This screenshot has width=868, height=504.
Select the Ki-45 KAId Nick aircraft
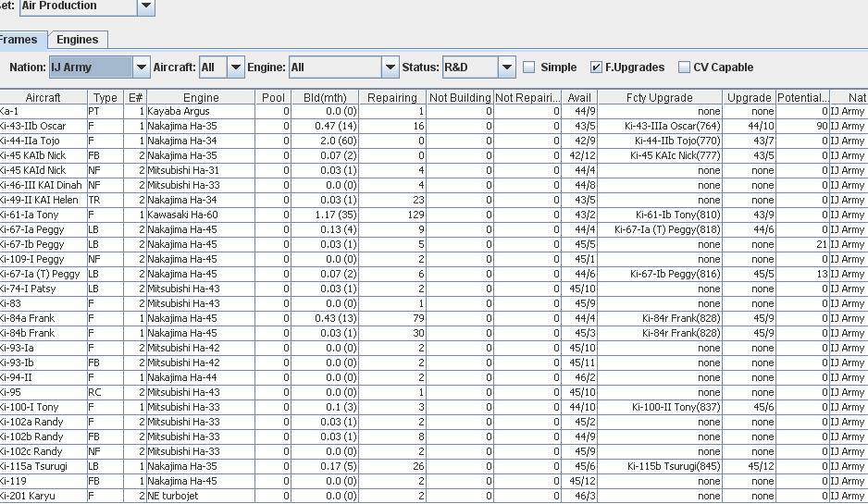43,170
